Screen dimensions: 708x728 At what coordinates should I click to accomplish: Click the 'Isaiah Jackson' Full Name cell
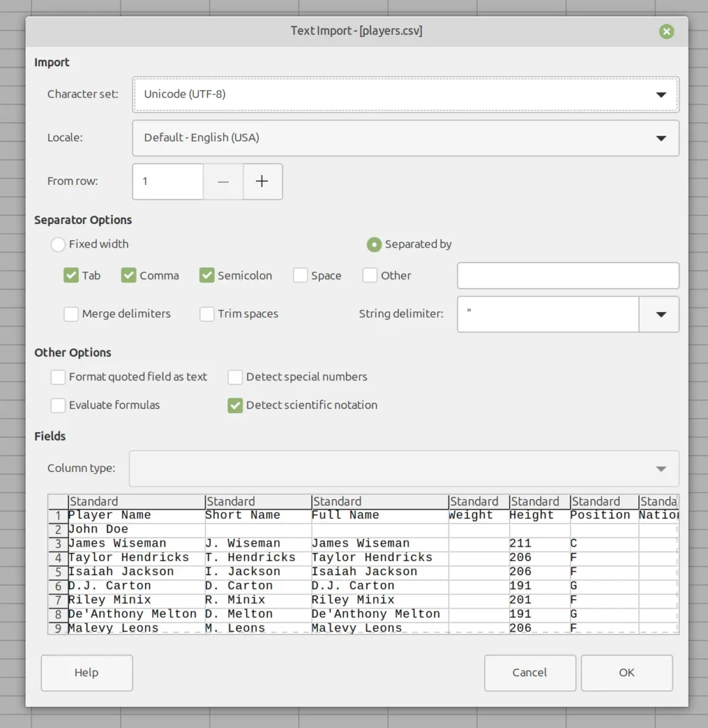click(380, 572)
